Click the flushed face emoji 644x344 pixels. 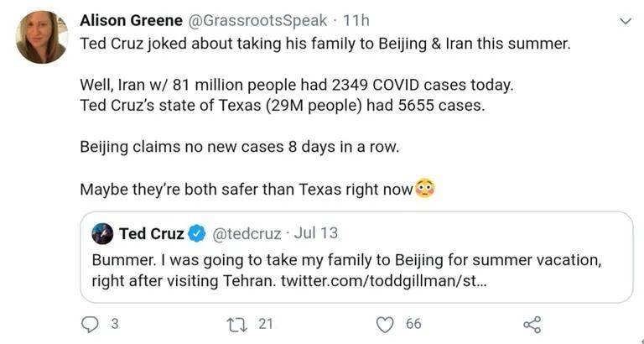pyautogui.click(x=425, y=189)
